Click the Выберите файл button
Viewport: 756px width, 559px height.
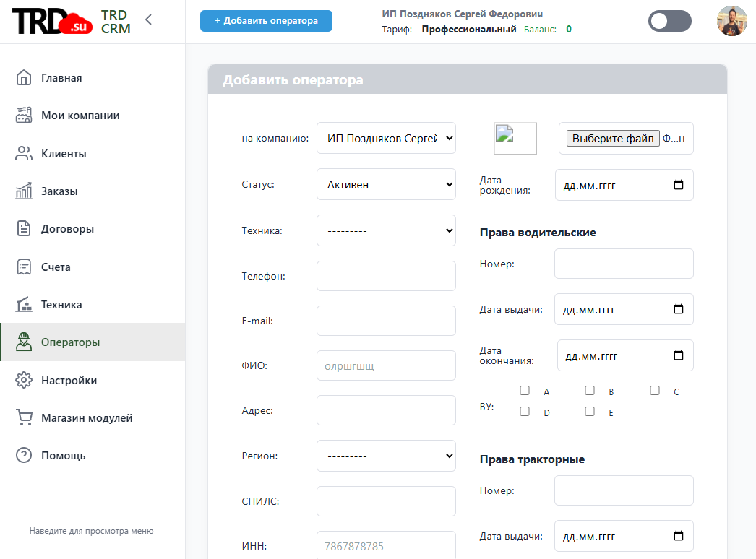[613, 138]
